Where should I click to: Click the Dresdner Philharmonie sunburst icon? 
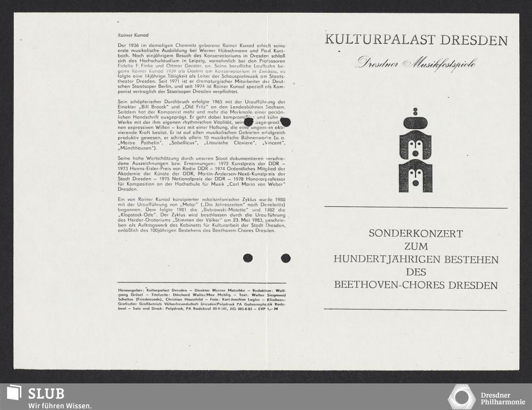point(461,397)
